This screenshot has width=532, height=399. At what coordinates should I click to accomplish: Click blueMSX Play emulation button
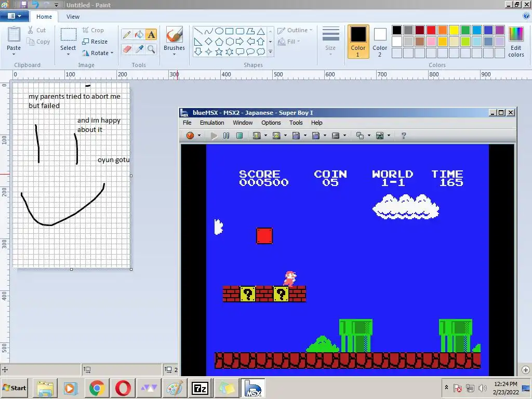(x=214, y=136)
